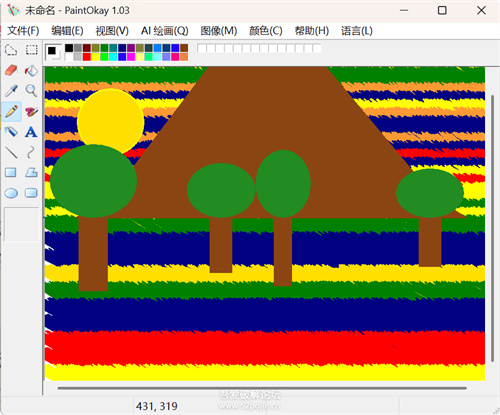This screenshot has height=415, width=500.
Task: Click the vertical canvas scrollbar
Action: tap(492, 228)
